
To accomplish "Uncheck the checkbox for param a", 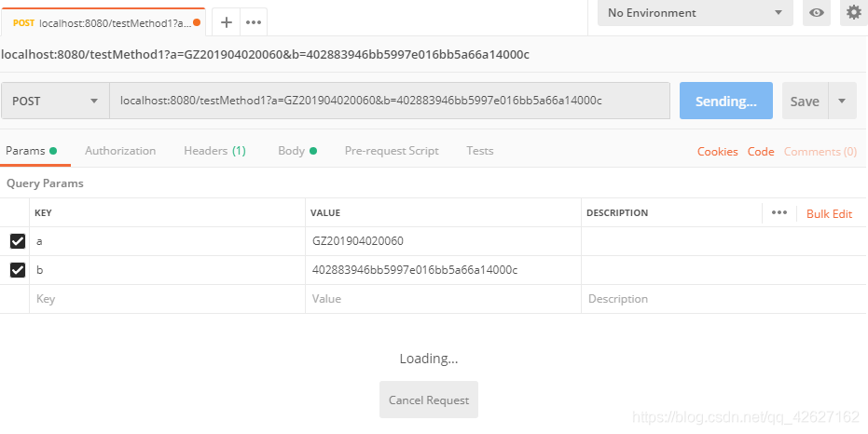I will point(18,241).
